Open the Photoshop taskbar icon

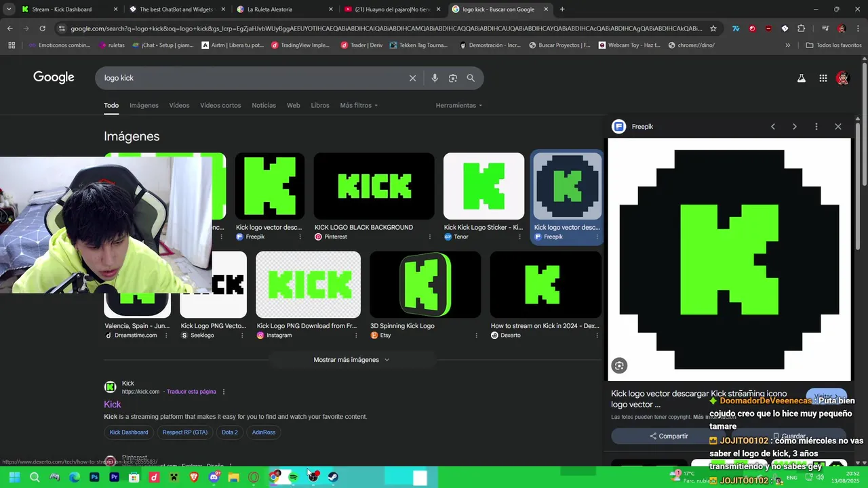(x=94, y=477)
